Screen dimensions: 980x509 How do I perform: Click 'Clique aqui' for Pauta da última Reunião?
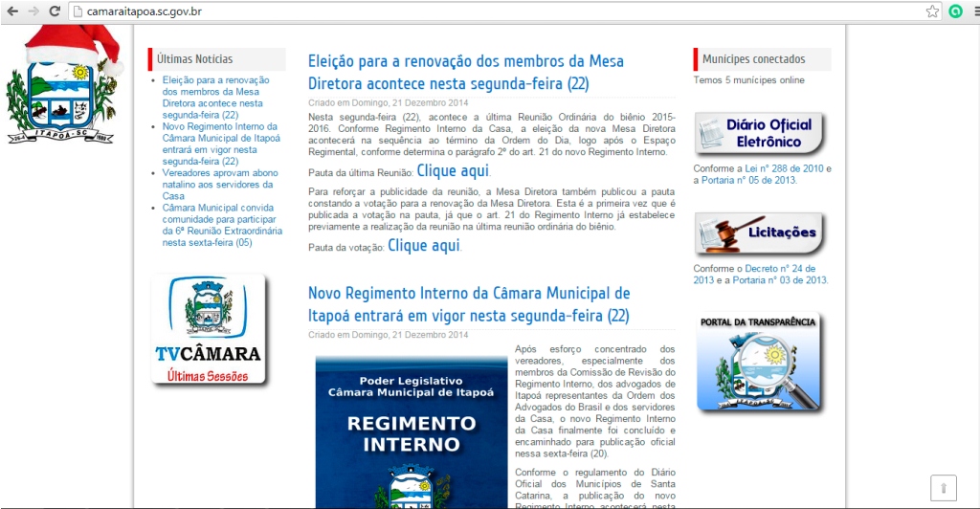pos(453,170)
